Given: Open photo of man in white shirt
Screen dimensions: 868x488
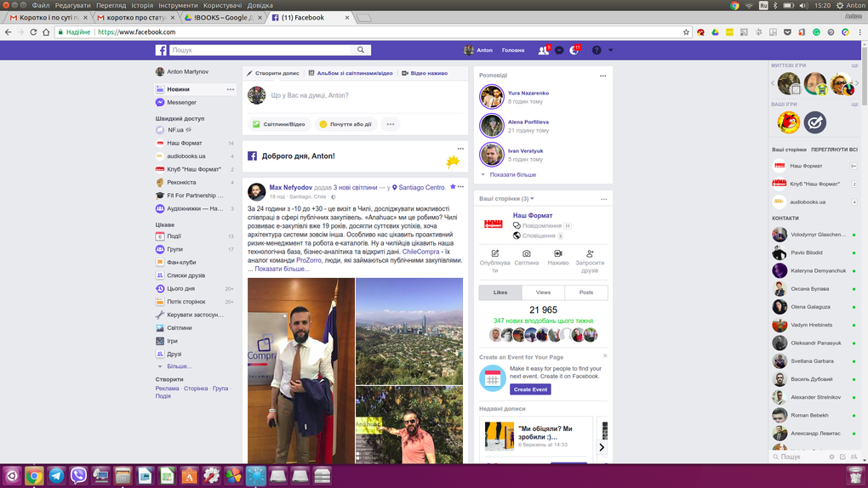Looking at the screenshot, I should click(301, 370).
